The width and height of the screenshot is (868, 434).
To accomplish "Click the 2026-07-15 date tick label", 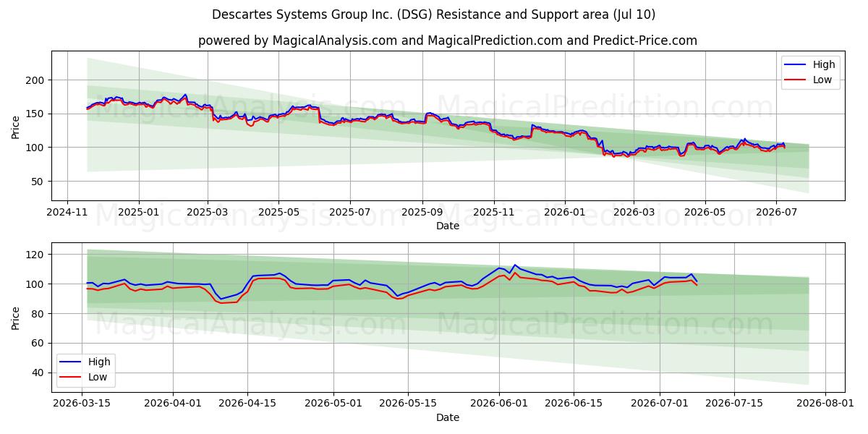I will pos(734,404).
